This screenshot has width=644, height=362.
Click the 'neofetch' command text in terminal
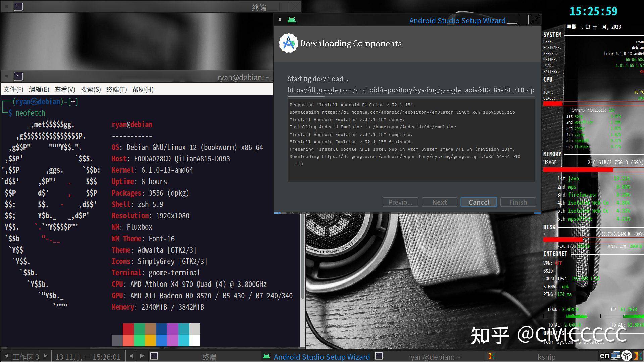pos(31,113)
